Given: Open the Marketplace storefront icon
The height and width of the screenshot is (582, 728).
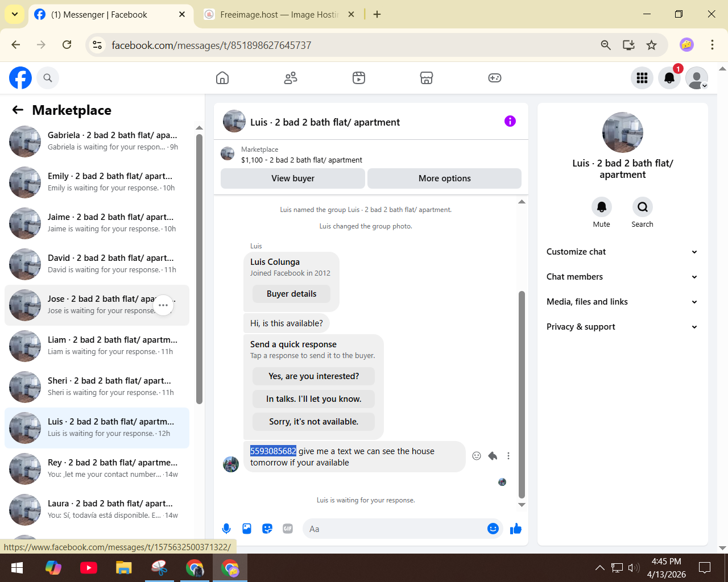Looking at the screenshot, I should [427, 78].
